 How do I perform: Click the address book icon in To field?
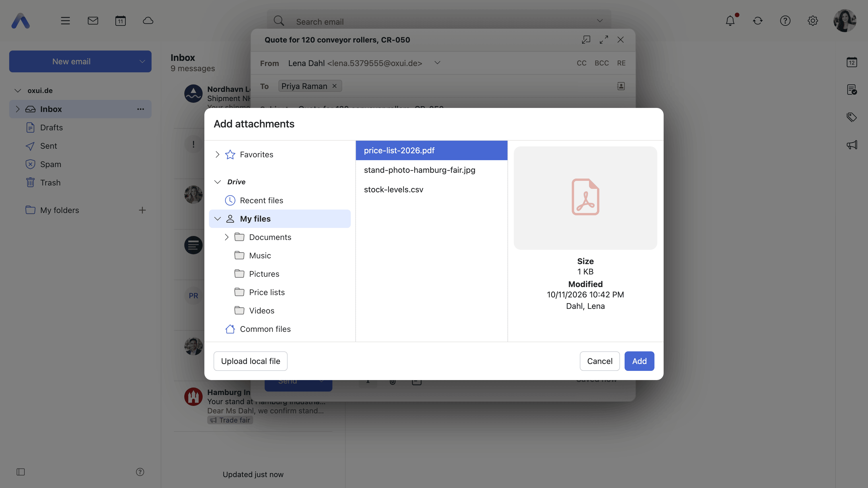click(621, 86)
